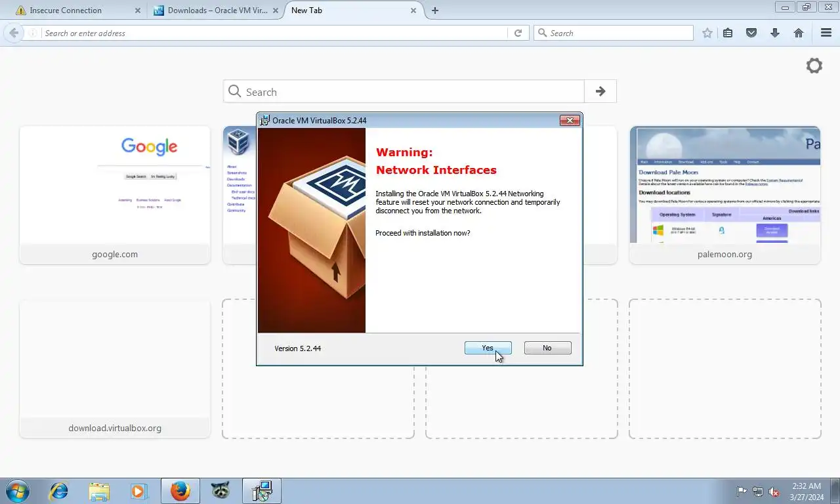
Task: Switch to the Downloads – Oracle VM VirtualBox tab
Action: coord(211,10)
